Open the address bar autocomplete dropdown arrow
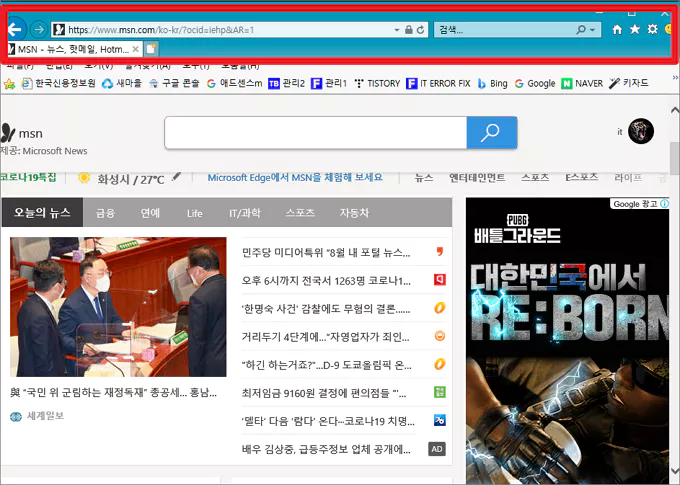The image size is (680, 485). pyautogui.click(x=397, y=30)
